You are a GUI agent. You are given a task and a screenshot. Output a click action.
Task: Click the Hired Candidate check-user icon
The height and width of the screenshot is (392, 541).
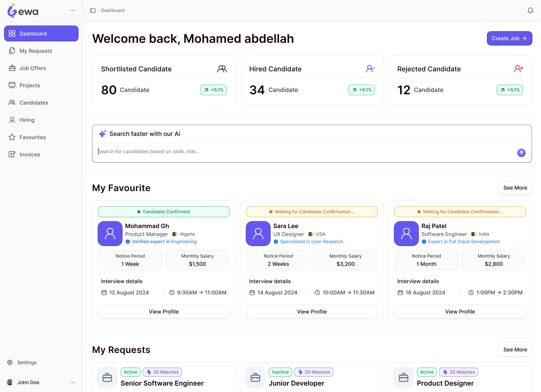point(370,69)
